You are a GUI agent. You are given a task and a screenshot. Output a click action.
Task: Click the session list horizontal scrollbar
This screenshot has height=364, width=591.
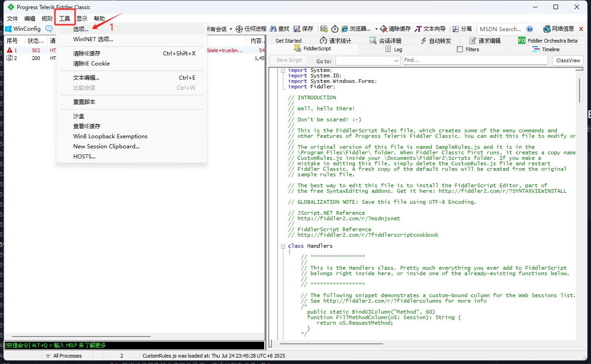pos(81,337)
